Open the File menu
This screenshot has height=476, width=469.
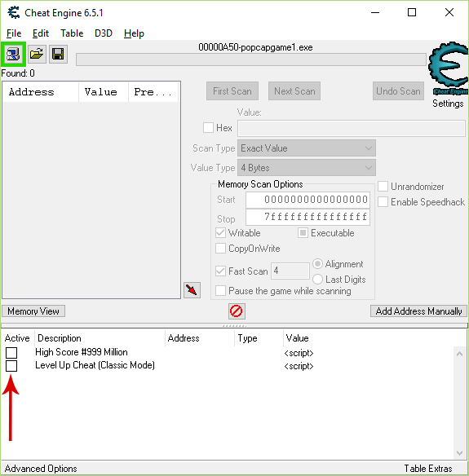tap(14, 33)
